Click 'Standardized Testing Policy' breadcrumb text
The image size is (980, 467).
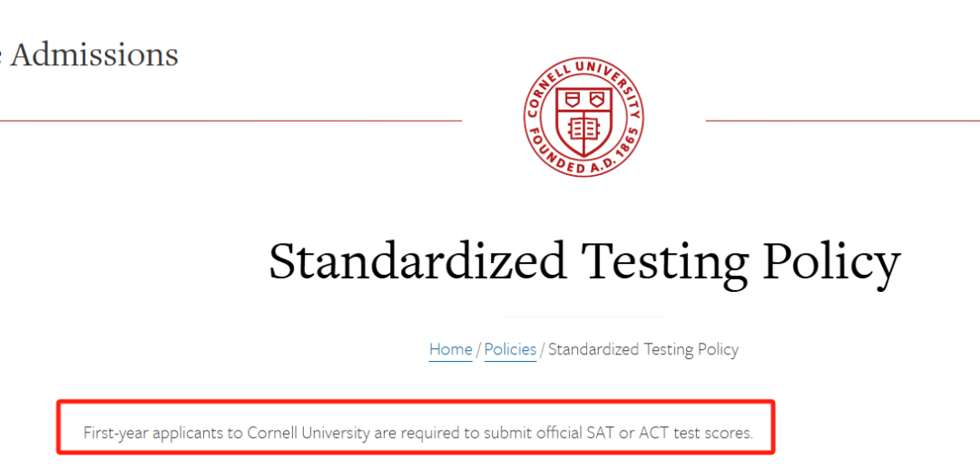(643, 350)
